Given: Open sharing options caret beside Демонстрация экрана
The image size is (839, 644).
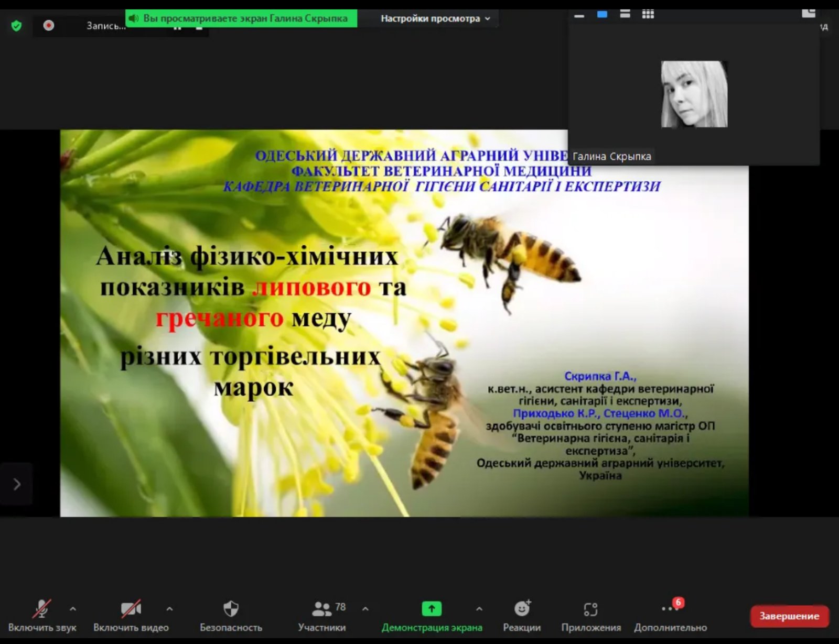Looking at the screenshot, I should point(479,609).
